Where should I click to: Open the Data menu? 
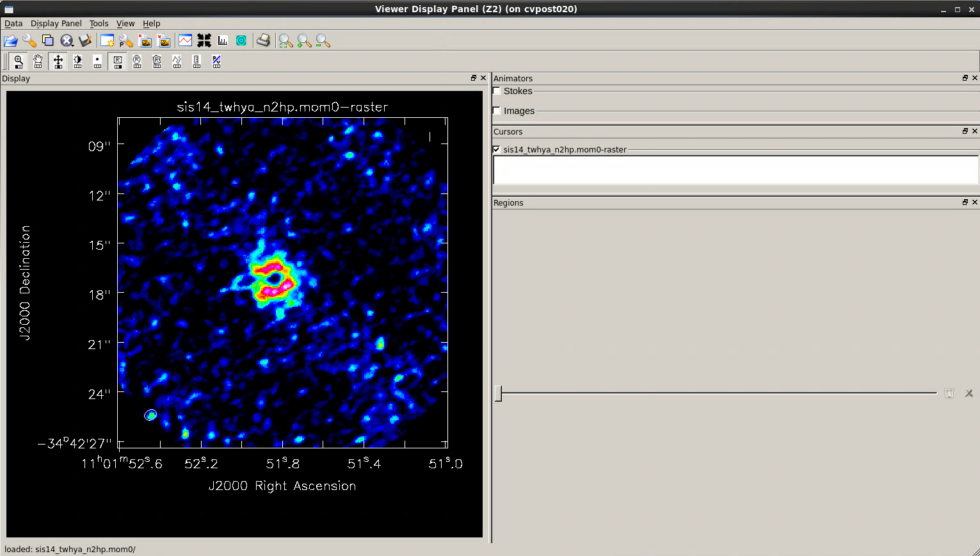(x=13, y=23)
